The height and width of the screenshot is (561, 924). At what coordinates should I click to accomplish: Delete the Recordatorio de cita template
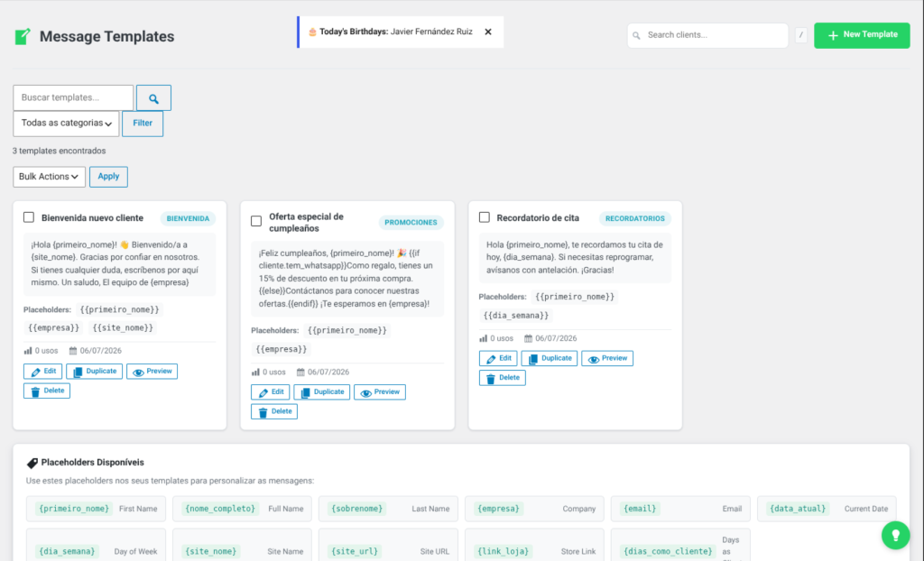502,378
